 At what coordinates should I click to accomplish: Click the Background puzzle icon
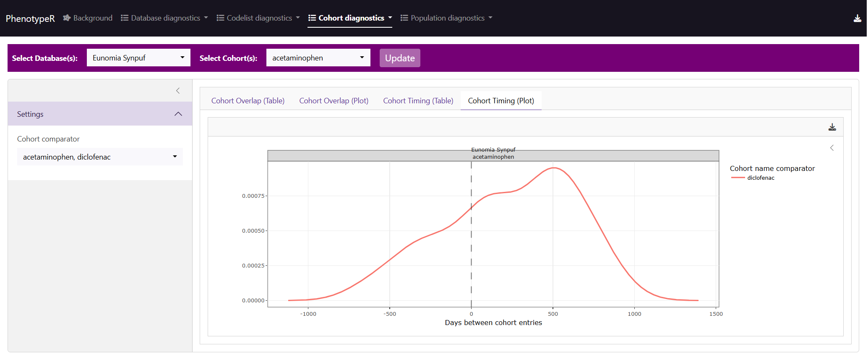67,18
